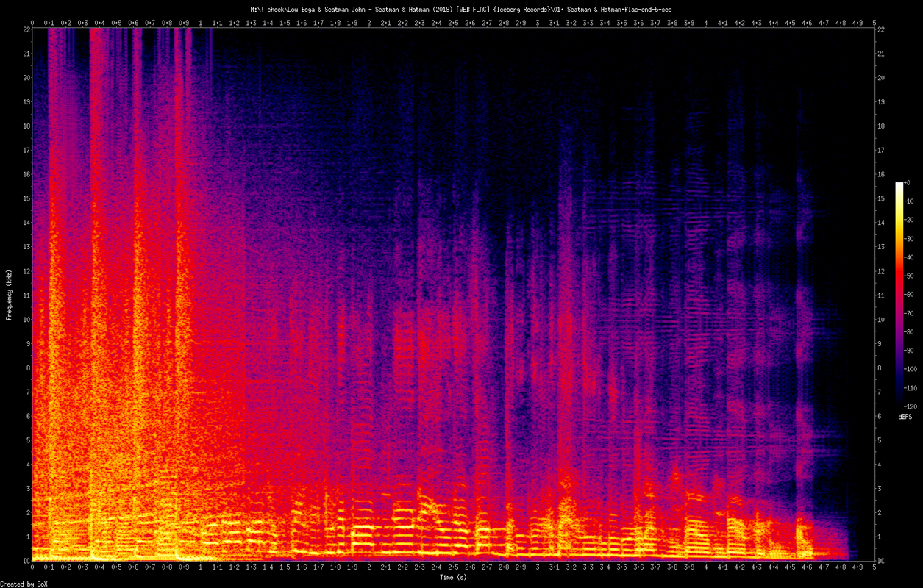923x588 pixels.
Task: Click the "4.9" tick on bottom time axis
Action: click(858, 567)
